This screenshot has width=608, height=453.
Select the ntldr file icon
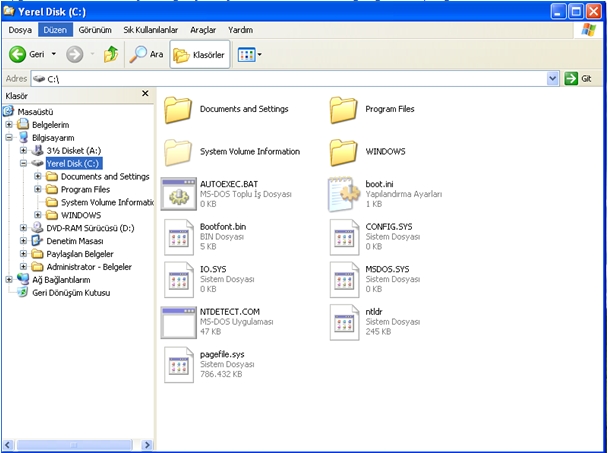pyautogui.click(x=344, y=322)
